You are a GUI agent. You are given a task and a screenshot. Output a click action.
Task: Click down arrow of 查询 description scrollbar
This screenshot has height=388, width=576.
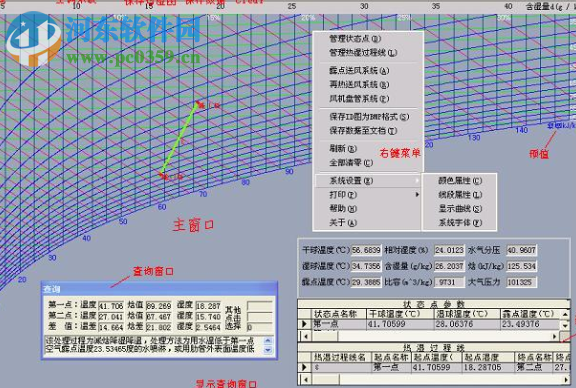pyautogui.click(x=268, y=350)
